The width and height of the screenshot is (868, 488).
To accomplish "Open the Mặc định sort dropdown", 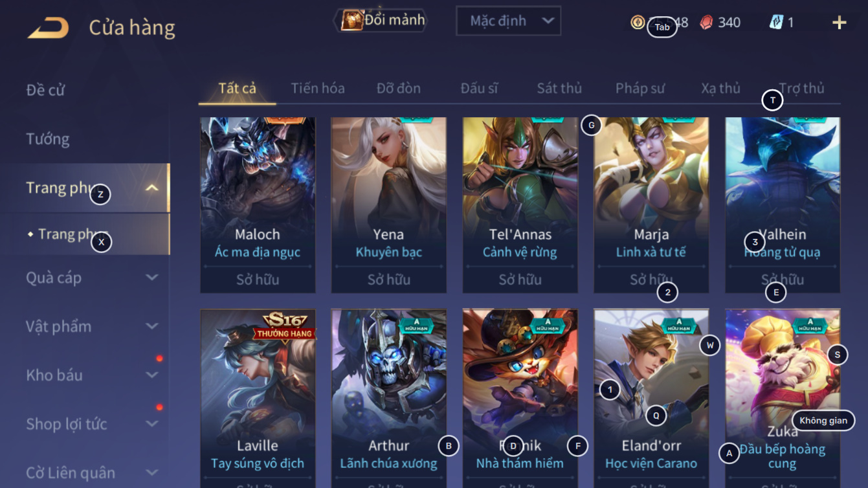I will (x=508, y=21).
